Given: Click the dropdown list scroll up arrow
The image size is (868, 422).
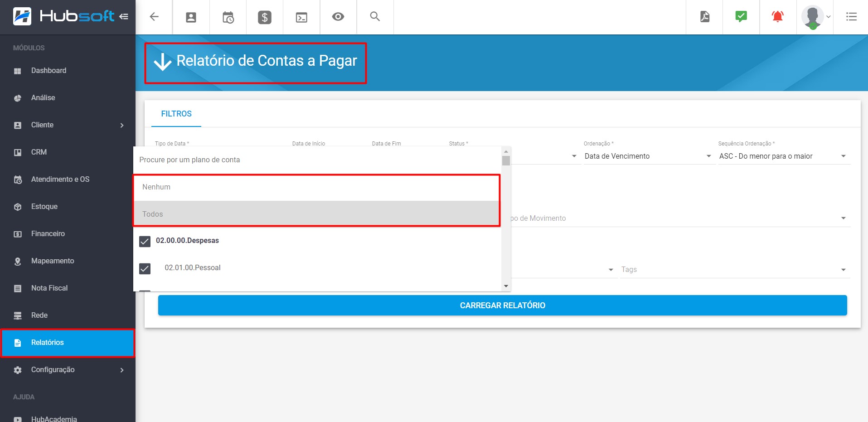Looking at the screenshot, I should click(506, 151).
